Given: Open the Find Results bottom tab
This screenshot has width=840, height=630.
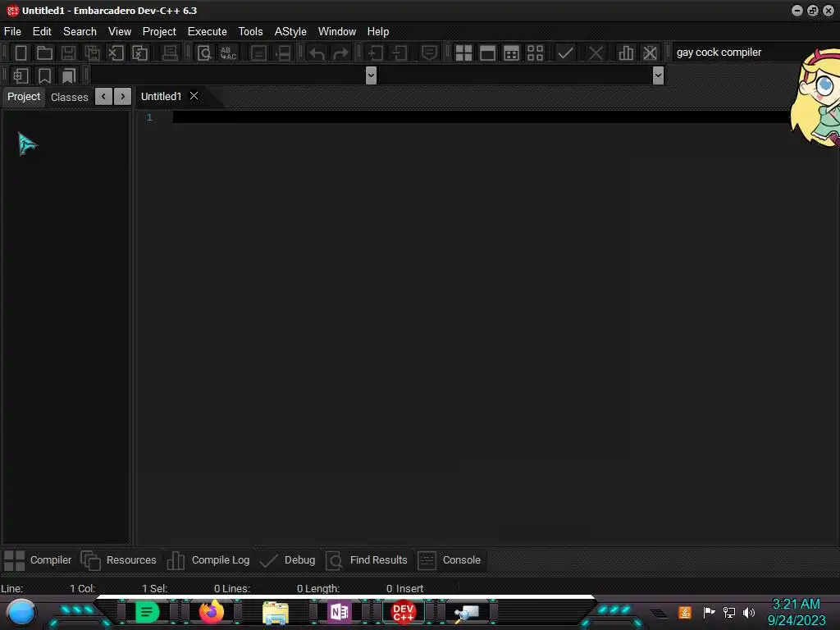Looking at the screenshot, I should (x=367, y=560).
